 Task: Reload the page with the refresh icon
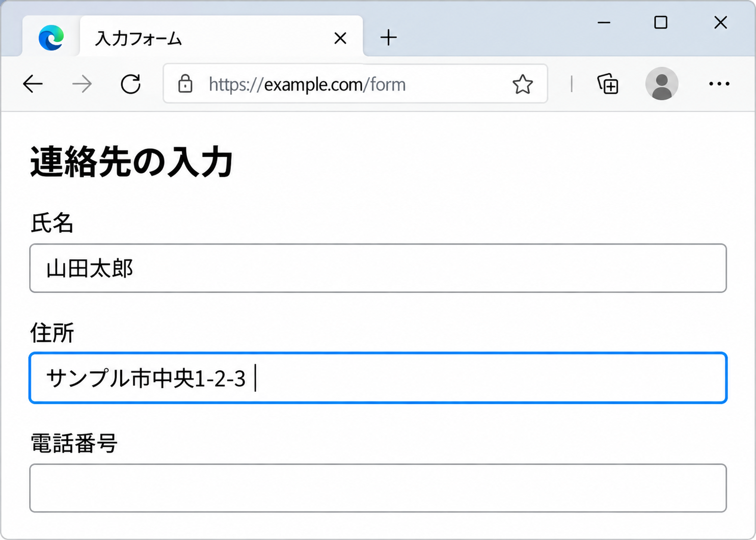(131, 84)
